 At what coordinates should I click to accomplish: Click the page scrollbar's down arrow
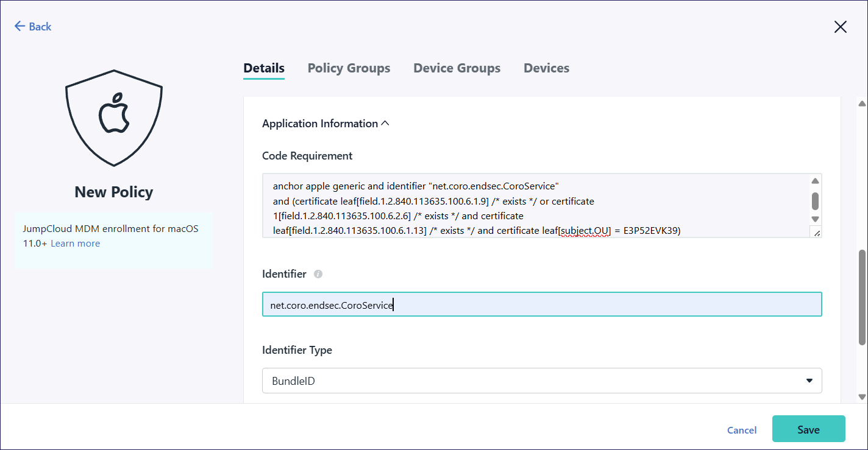tap(862, 397)
